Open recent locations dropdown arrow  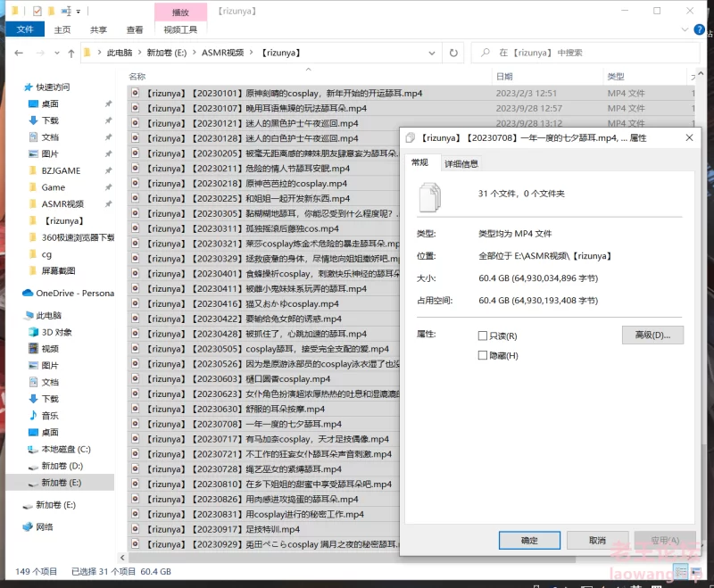[x=57, y=54]
